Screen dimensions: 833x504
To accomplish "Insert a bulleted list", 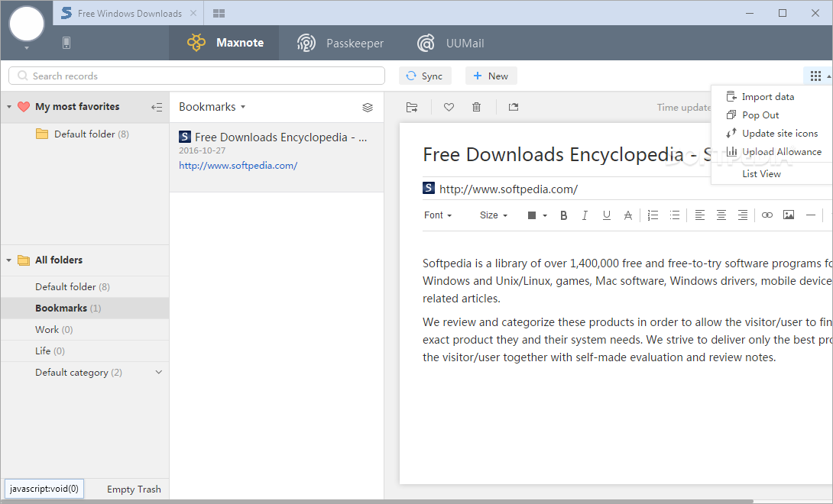I will click(x=675, y=215).
